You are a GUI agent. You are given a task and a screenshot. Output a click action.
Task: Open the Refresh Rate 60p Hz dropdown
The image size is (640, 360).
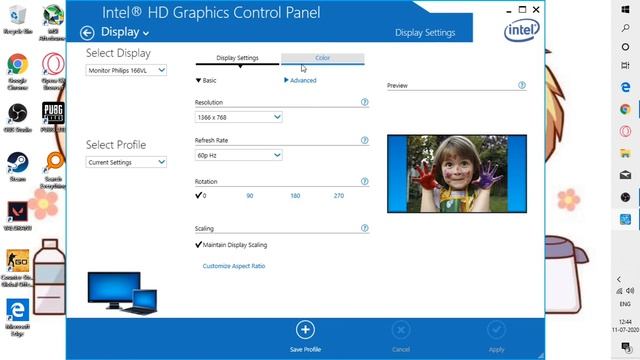tap(238, 155)
